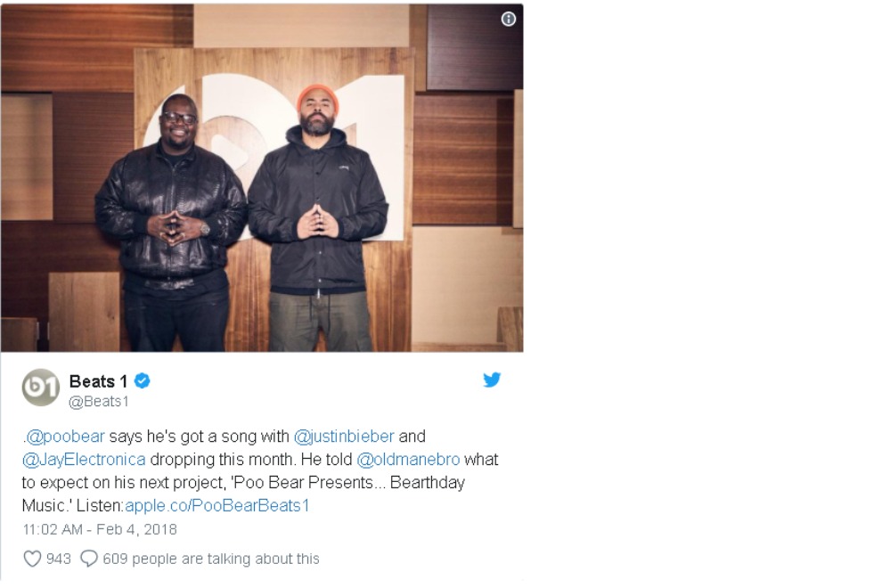882x588 pixels.
Task: Click the man in the orange beanie
Action: pyautogui.click(x=318, y=218)
